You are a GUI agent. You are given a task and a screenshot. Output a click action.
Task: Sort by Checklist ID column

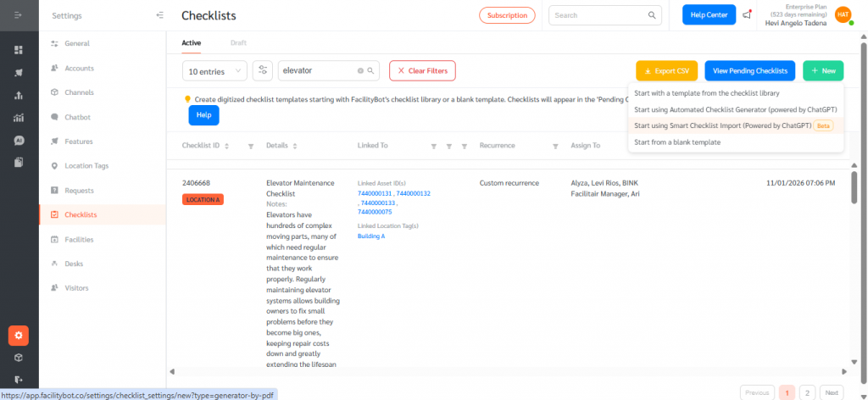pos(225,146)
